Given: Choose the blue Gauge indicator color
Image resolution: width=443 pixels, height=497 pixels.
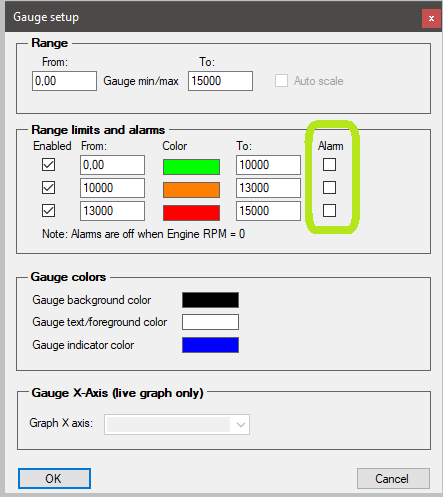Looking at the screenshot, I should coord(210,345).
